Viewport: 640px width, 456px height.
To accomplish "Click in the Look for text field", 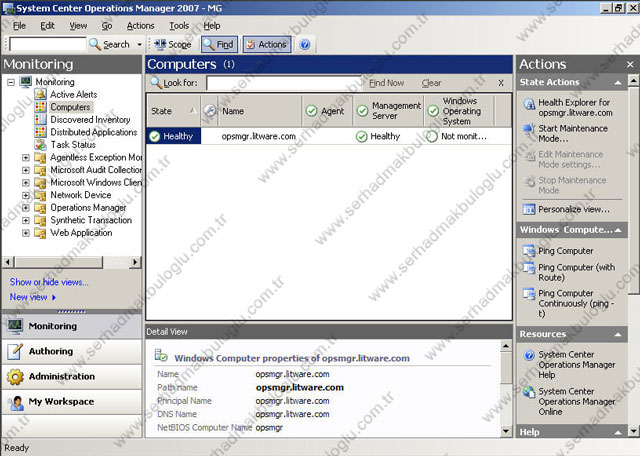I will [x=284, y=83].
